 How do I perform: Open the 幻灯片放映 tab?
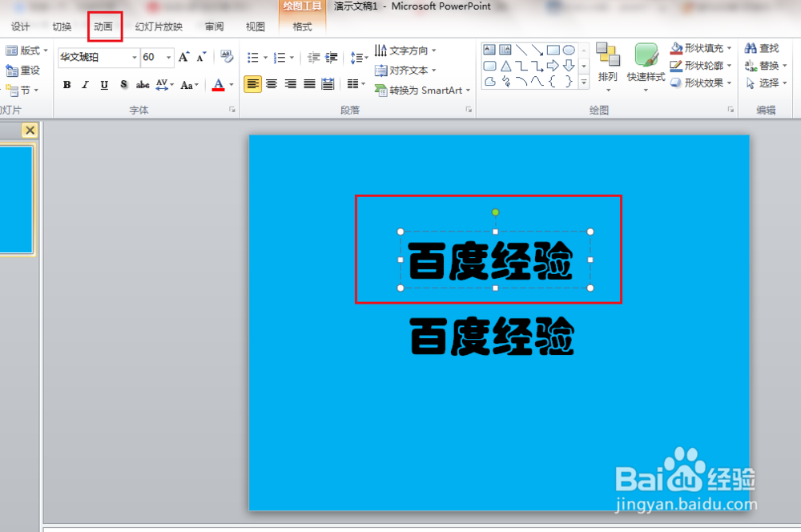(x=159, y=26)
